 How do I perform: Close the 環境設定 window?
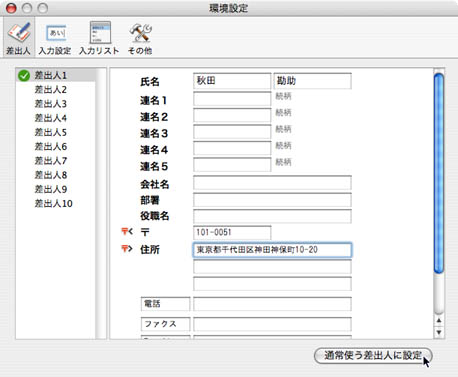tap(11, 8)
